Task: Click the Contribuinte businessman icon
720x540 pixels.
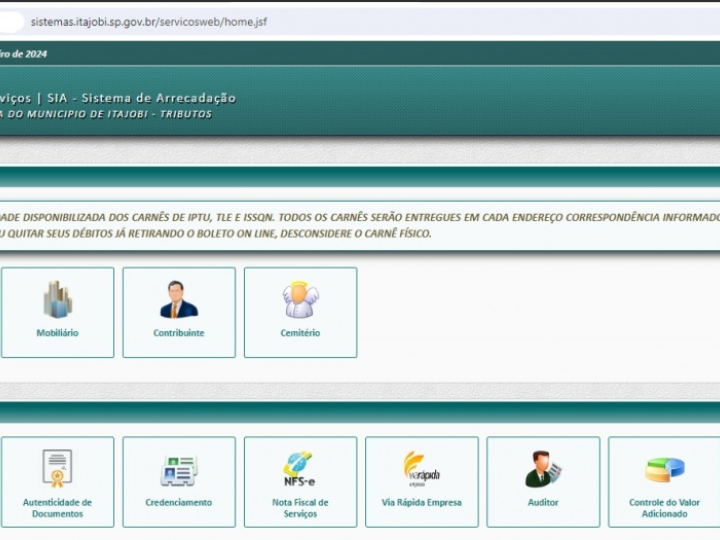Action: pyautogui.click(x=179, y=299)
